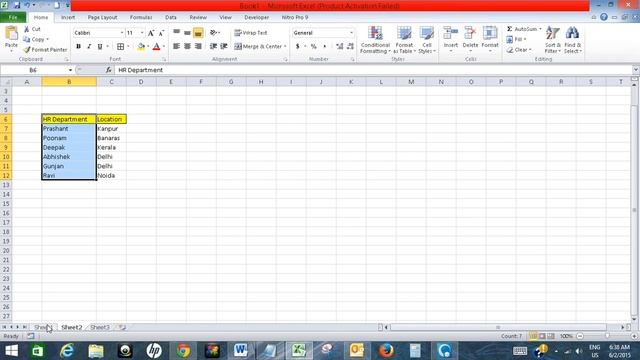Select column C header
This screenshot has width=640, height=360.
[111, 82]
